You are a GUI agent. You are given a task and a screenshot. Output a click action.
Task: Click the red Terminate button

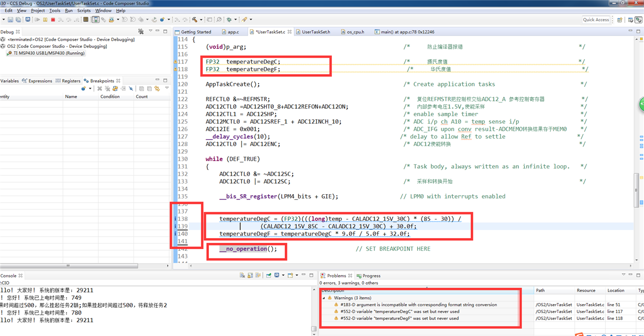pyautogui.click(x=53, y=19)
